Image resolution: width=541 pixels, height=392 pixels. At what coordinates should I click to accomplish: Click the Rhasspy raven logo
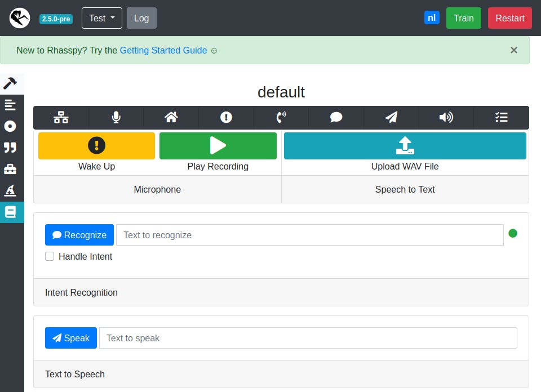point(20,18)
